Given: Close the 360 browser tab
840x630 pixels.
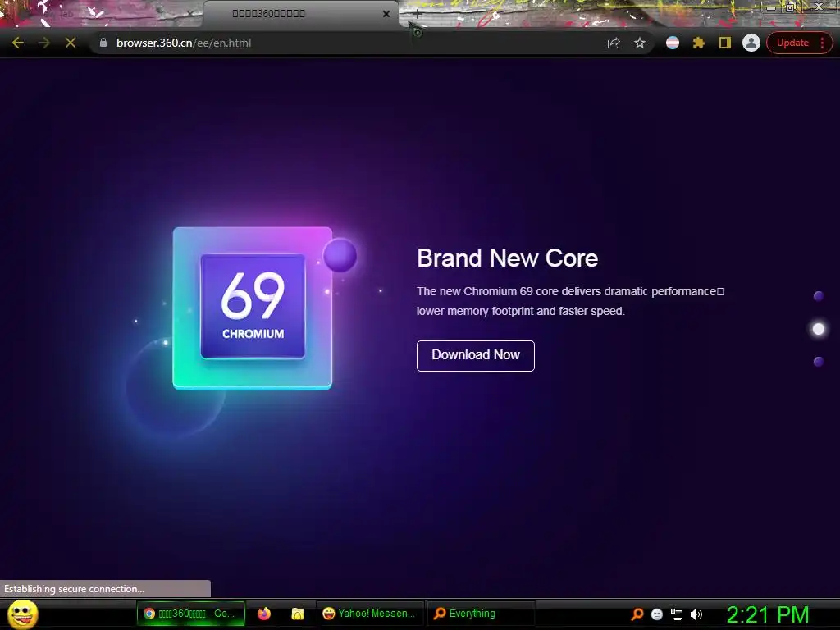Looking at the screenshot, I should [386, 14].
